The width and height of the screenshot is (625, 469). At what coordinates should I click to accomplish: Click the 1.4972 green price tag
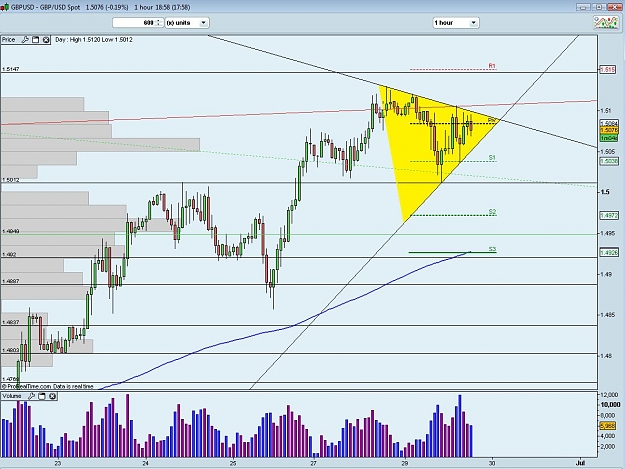[x=609, y=215]
